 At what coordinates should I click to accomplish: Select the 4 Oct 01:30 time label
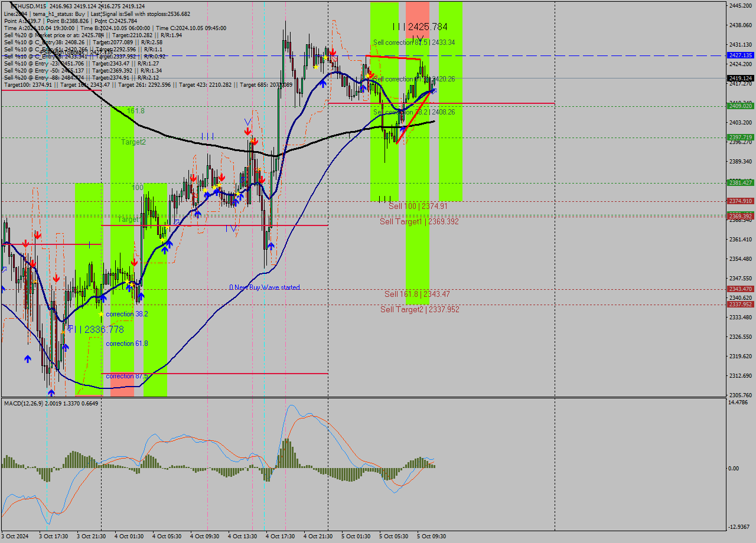(129, 537)
